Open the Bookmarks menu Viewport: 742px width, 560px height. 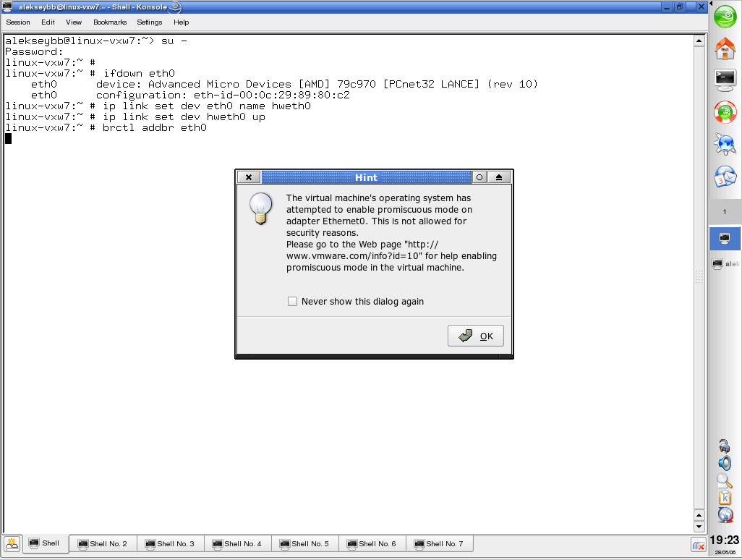(110, 22)
